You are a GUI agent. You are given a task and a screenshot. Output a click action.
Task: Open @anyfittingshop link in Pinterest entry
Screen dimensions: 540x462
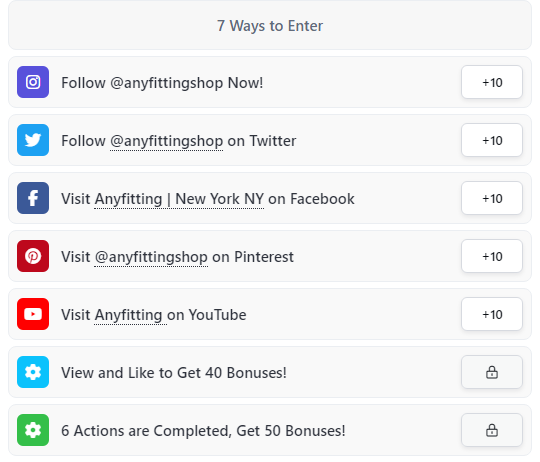151,257
